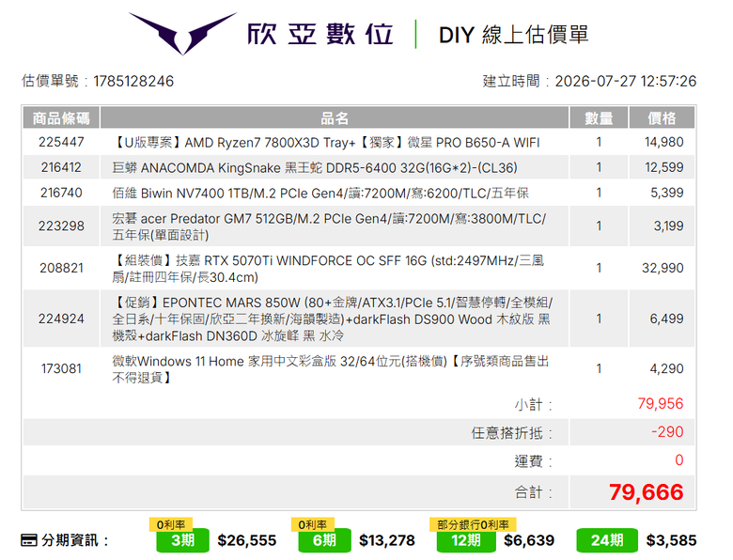Viewport: 733px width, 560px height.
Task: Click the credit card icon beside 分期資訊
Action: [x=29, y=540]
